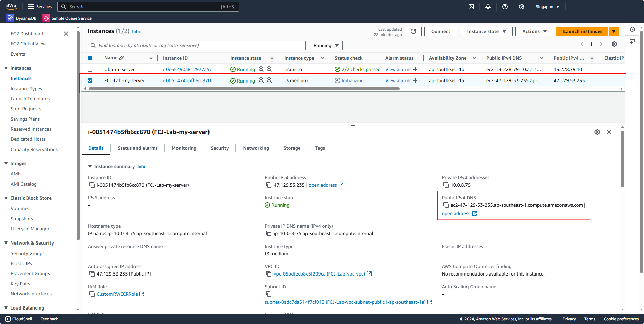Close the EC2 navigation sidebar

coord(66,34)
